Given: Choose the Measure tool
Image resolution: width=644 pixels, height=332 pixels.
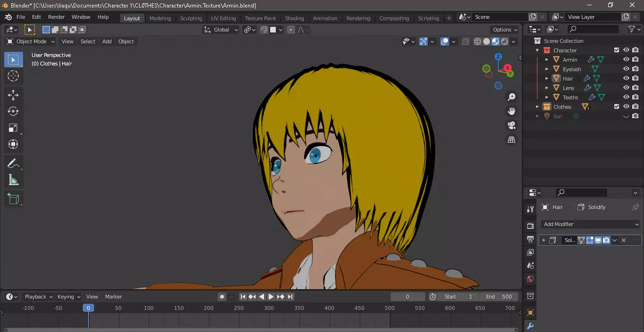Looking at the screenshot, I should [x=13, y=180].
